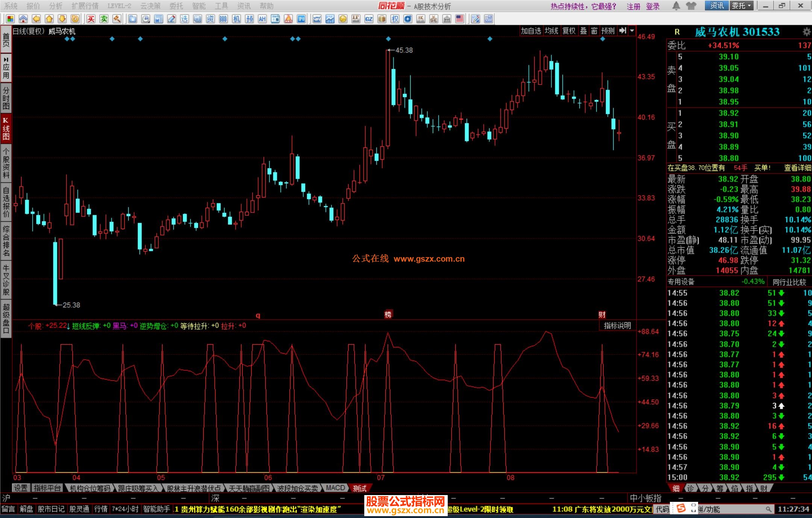Click the US flag market icon
812x518 pixels.
(x=459, y=19)
